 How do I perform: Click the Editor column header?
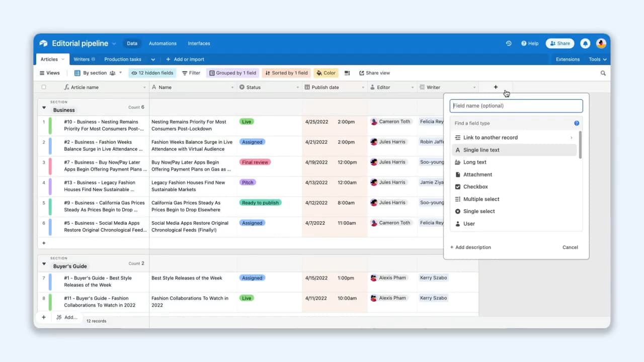(392, 87)
